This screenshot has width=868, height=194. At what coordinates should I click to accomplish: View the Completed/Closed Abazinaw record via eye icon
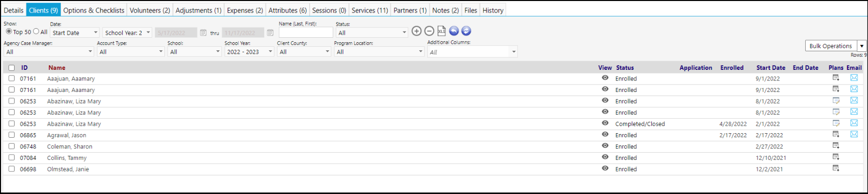[x=605, y=123]
